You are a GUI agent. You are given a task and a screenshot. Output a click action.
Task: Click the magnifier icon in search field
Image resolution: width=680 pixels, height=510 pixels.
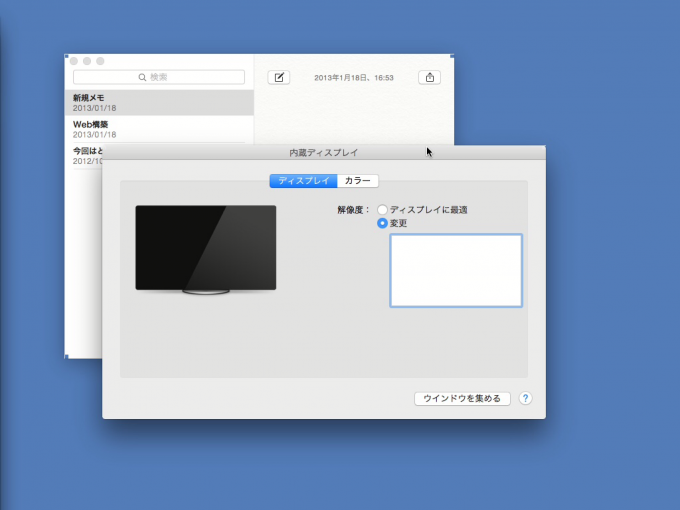pyautogui.click(x=143, y=77)
